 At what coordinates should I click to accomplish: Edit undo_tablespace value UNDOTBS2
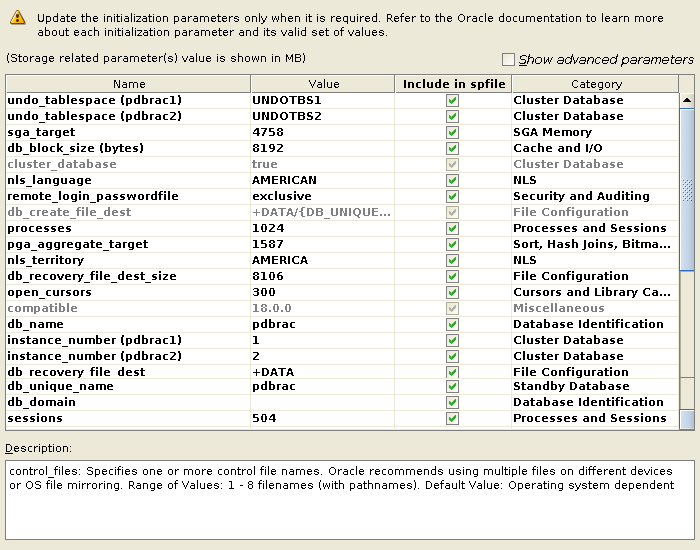click(x=323, y=117)
